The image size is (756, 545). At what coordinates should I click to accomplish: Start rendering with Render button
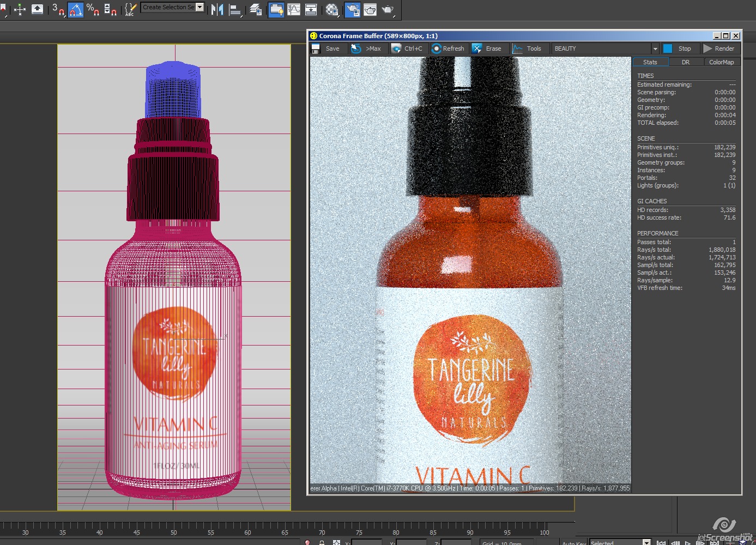coord(720,49)
